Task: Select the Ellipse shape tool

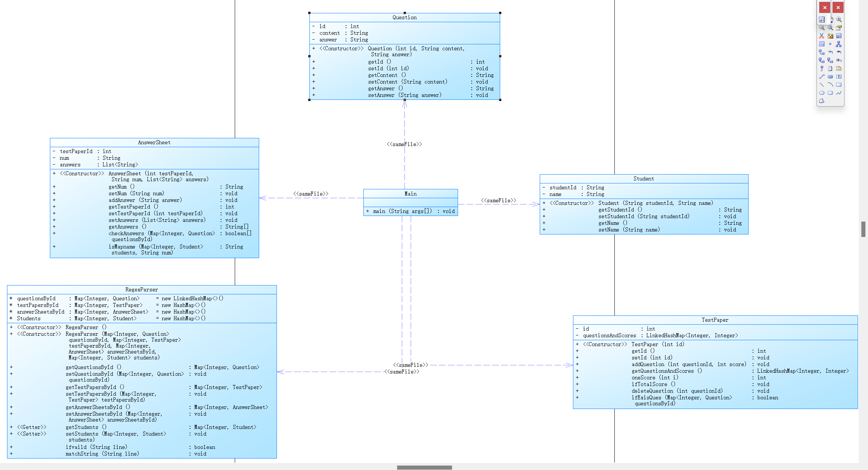Action: pos(821,93)
